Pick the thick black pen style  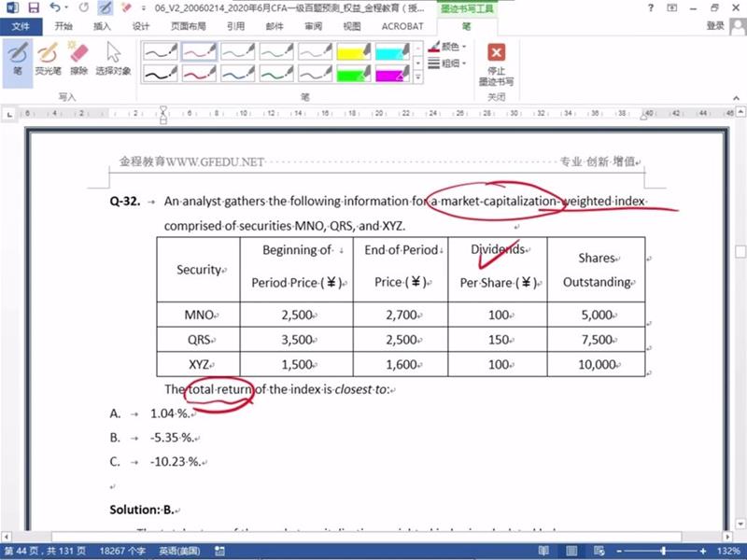click(x=161, y=74)
